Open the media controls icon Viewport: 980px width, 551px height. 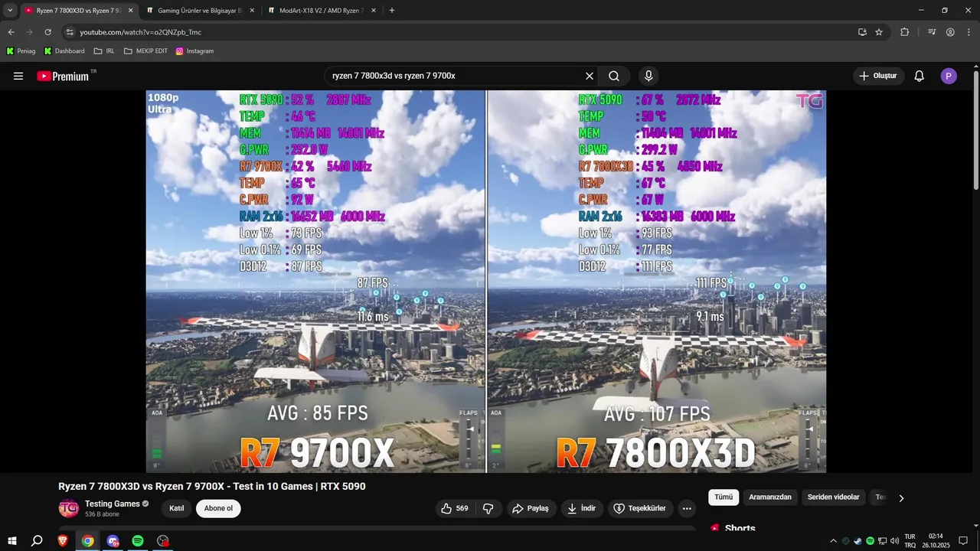[x=932, y=32]
